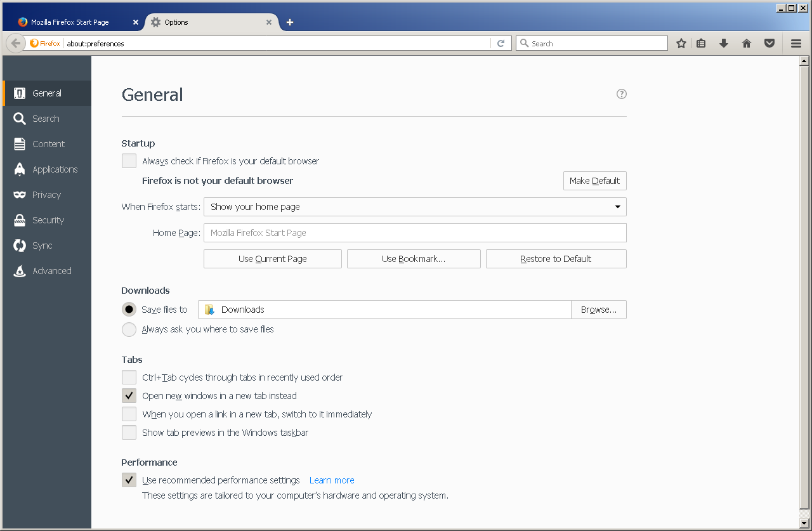Image resolution: width=812 pixels, height=531 pixels.
Task: Click Restore to Default button
Action: (x=556, y=259)
